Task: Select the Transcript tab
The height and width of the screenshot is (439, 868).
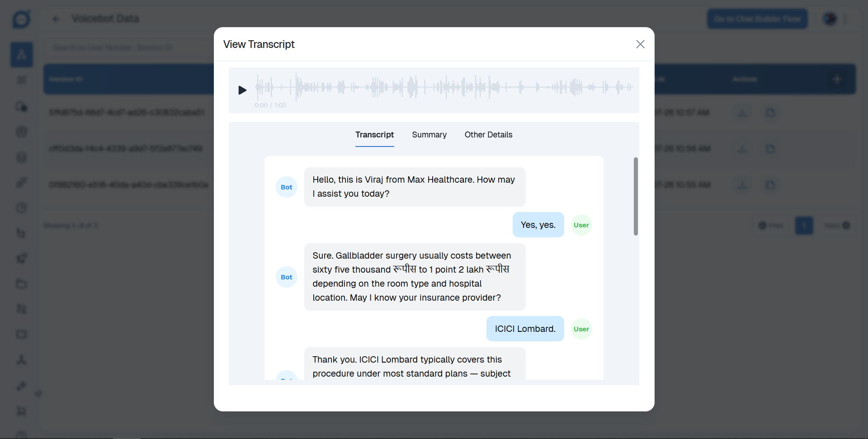Action: [374, 135]
